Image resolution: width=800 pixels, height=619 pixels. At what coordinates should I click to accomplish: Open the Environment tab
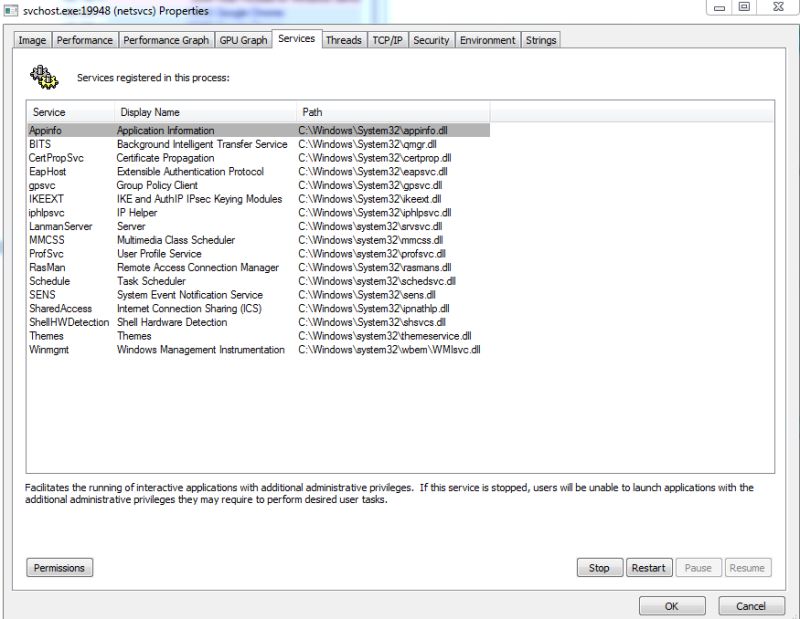click(x=488, y=40)
